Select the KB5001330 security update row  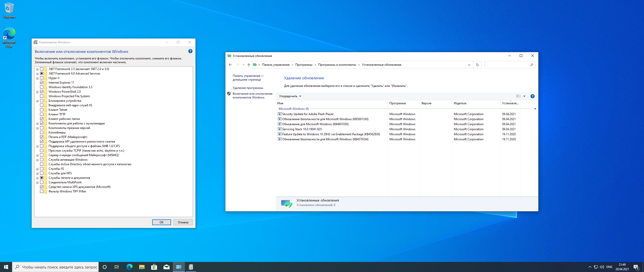click(x=325, y=119)
